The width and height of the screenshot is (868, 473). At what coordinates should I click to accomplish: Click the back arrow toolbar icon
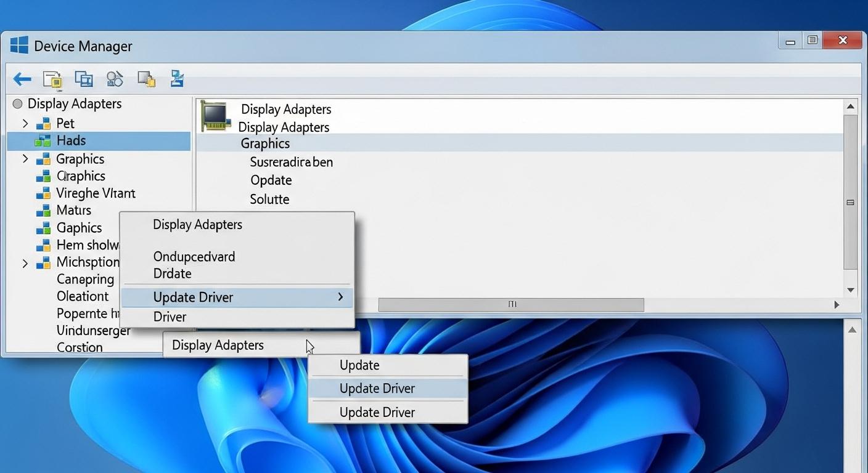pyautogui.click(x=22, y=79)
